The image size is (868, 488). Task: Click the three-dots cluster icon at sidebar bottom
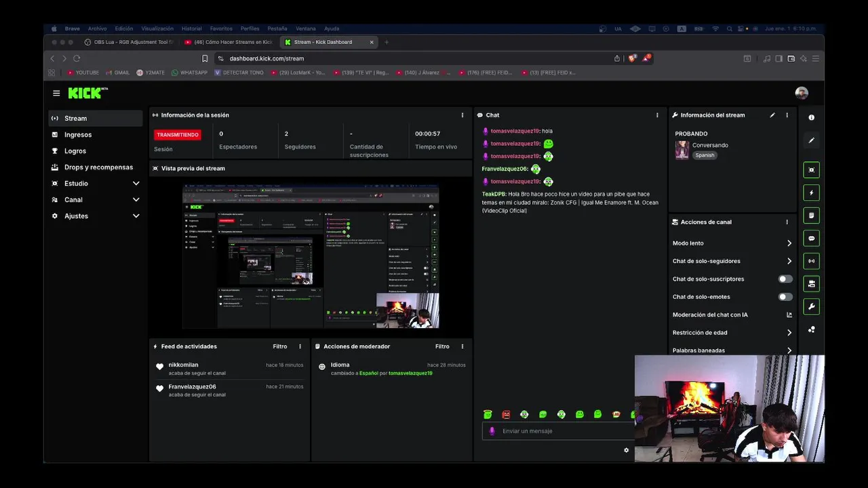click(811, 329)
